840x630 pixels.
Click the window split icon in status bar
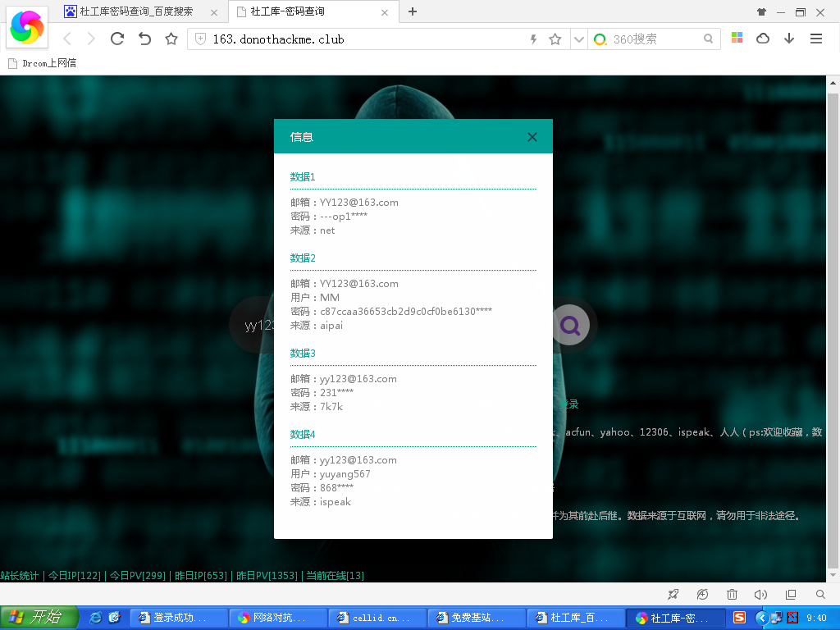[791, 594]
